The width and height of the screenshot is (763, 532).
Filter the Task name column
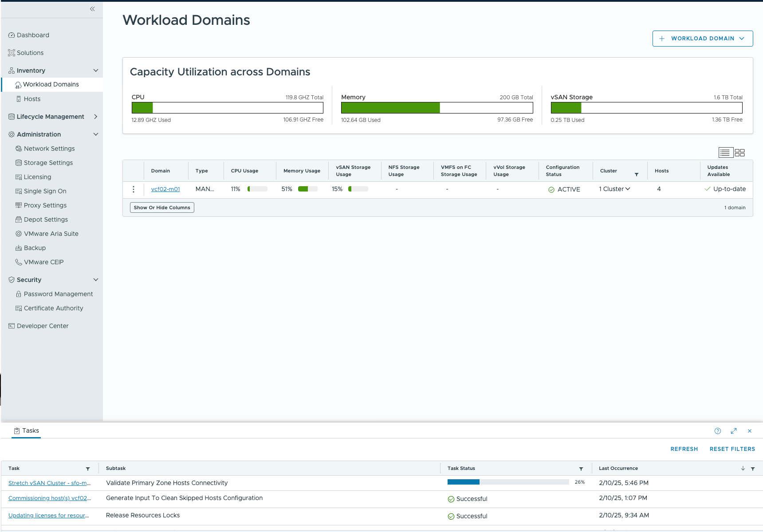point(88,469)
